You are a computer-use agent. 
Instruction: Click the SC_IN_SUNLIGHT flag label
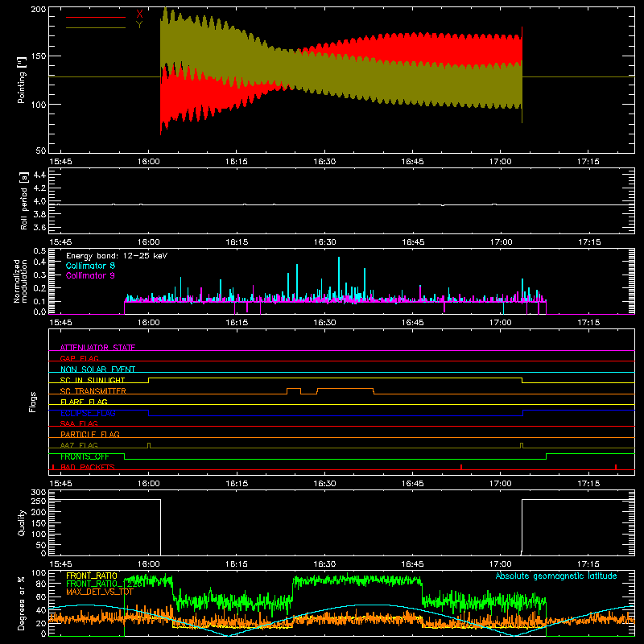click(x=93, y=380)
